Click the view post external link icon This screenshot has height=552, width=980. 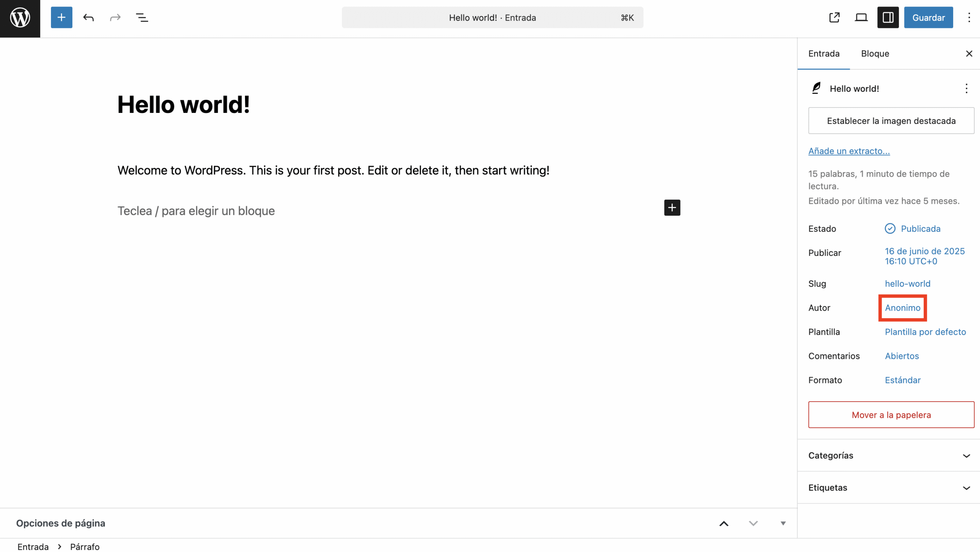pyautogui.click(x=834, y=18)
